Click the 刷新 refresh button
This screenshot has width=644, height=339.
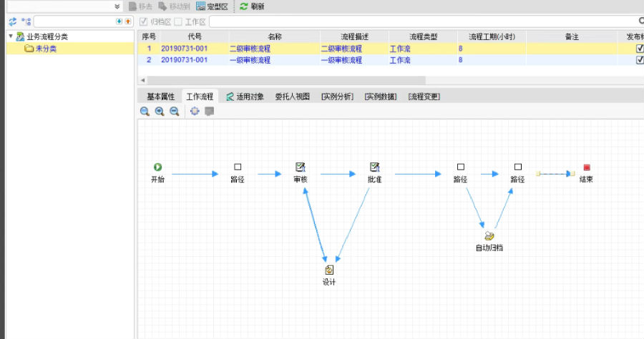click(252, 6)
